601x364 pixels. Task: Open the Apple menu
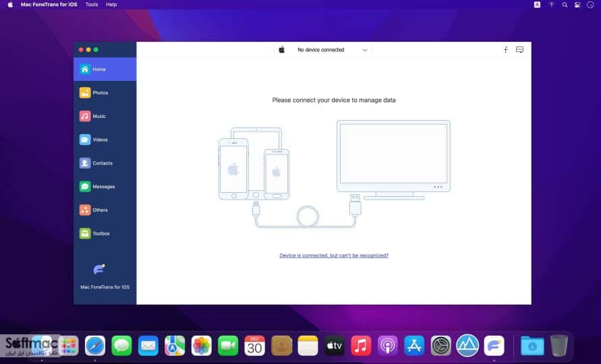10,5
